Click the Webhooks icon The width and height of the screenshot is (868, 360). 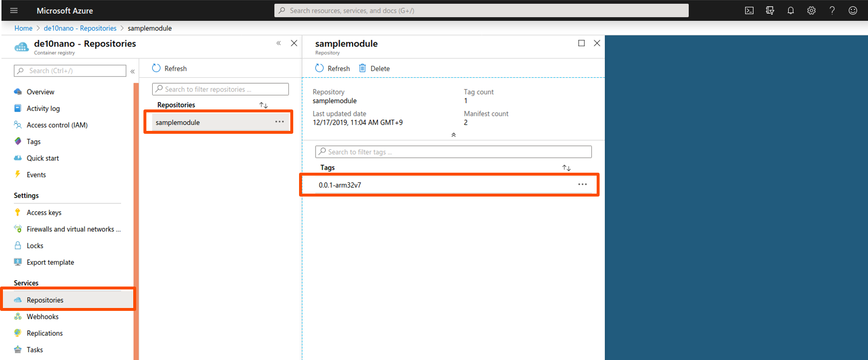(x=18, y=316)
